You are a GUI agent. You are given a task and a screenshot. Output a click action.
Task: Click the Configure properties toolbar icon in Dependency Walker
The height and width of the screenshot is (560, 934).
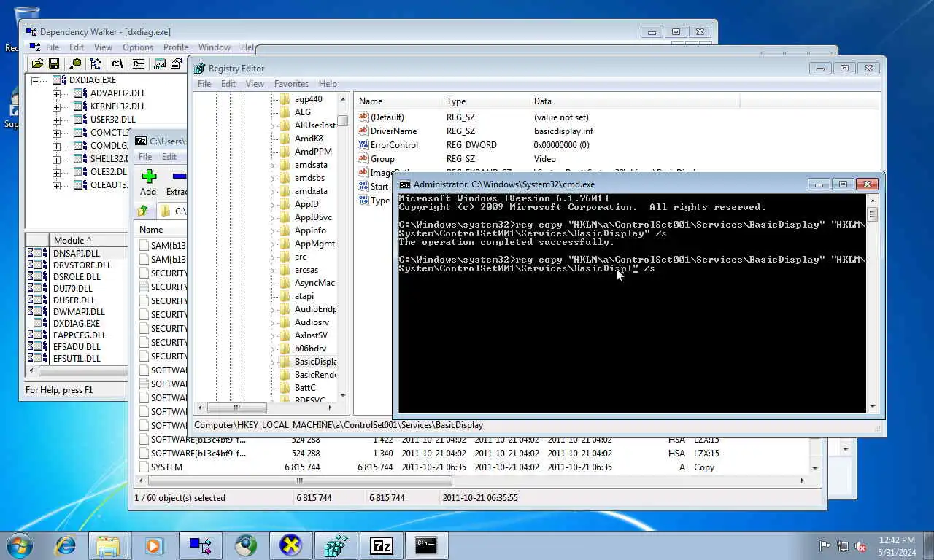[177, 64]
